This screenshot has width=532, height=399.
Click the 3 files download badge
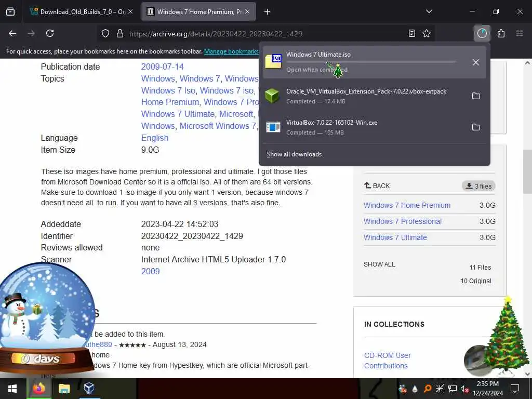(478, 186)
